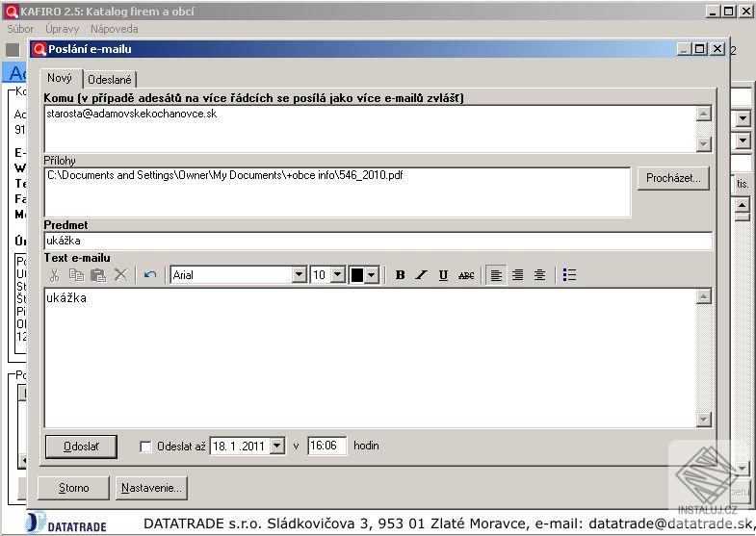
Task: Toggle underline formatting in e-mail text
Action: pyautogui.click(x=443, y=275)
